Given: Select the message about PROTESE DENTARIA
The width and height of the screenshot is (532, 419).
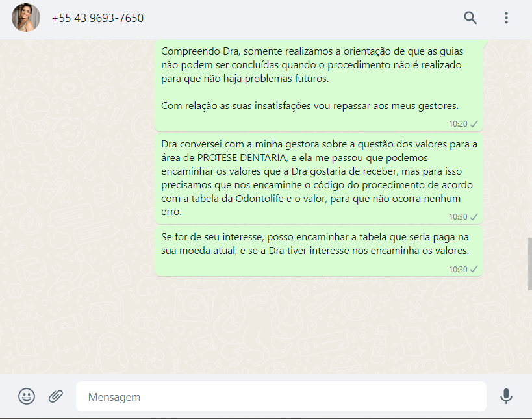Looking at the screenshot, I should coord(318,179).
